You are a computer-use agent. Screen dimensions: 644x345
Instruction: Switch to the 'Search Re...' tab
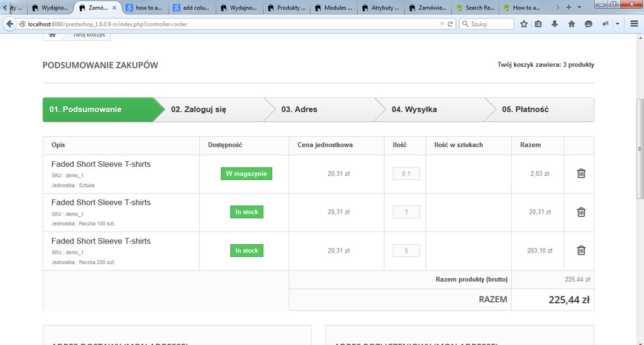475,8
